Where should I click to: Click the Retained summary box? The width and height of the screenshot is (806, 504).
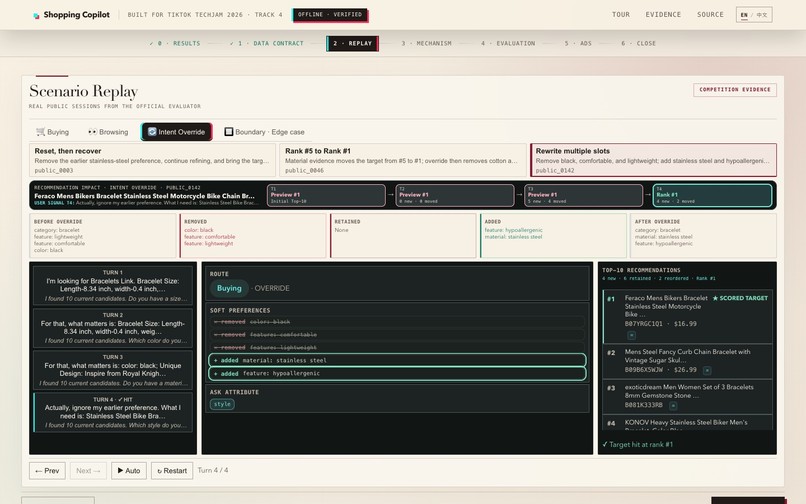click(x=403, y=236)
